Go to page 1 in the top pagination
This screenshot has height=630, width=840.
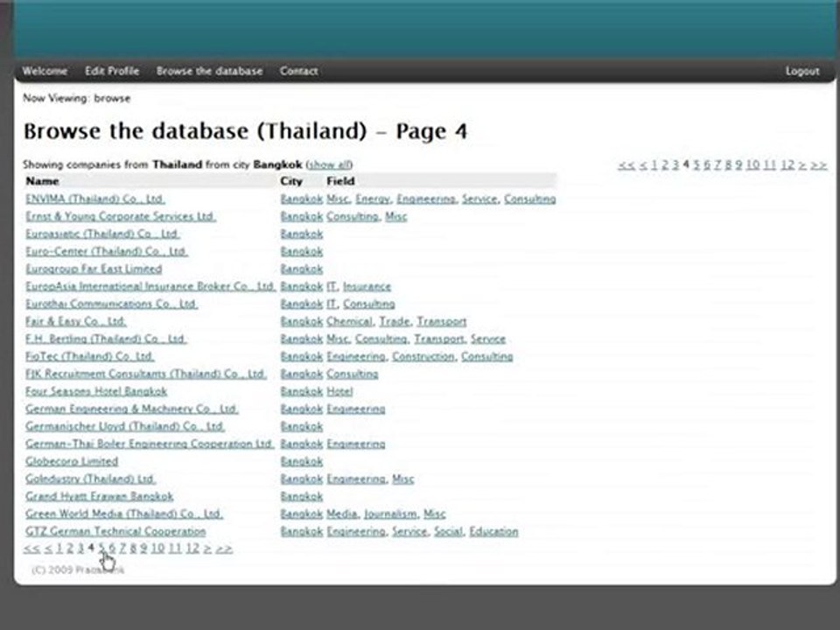(x=654, y=164)
